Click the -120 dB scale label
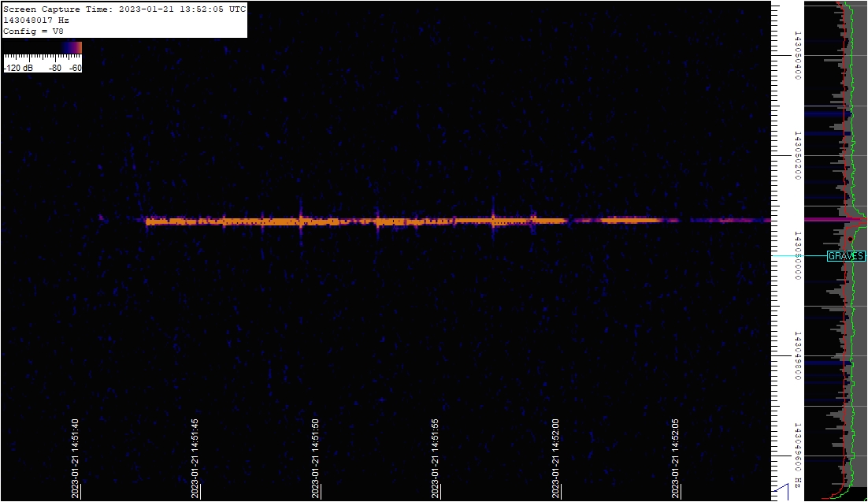The image size is (868, 502). (x=17, y=68)
